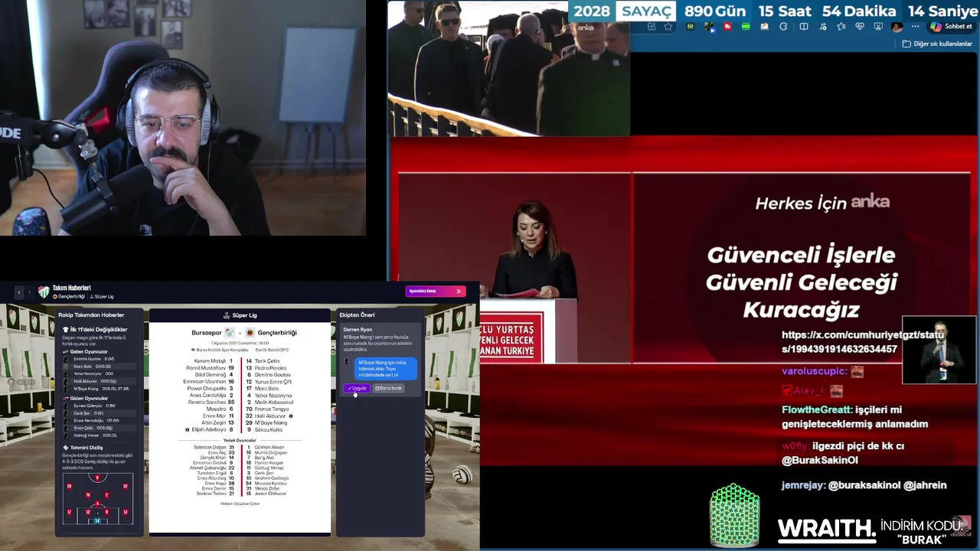Select striker marker 9 on predicted pitch
The width and height of the screenshot is (980, 551).
97,478
